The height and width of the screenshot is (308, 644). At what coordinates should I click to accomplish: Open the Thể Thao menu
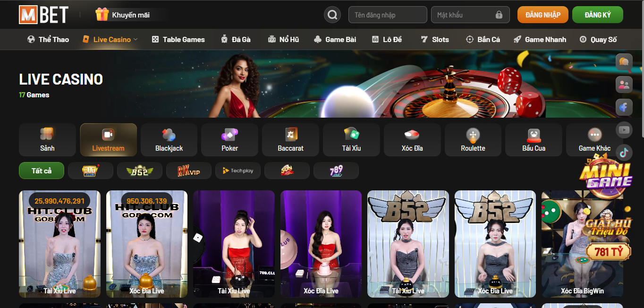48,40
